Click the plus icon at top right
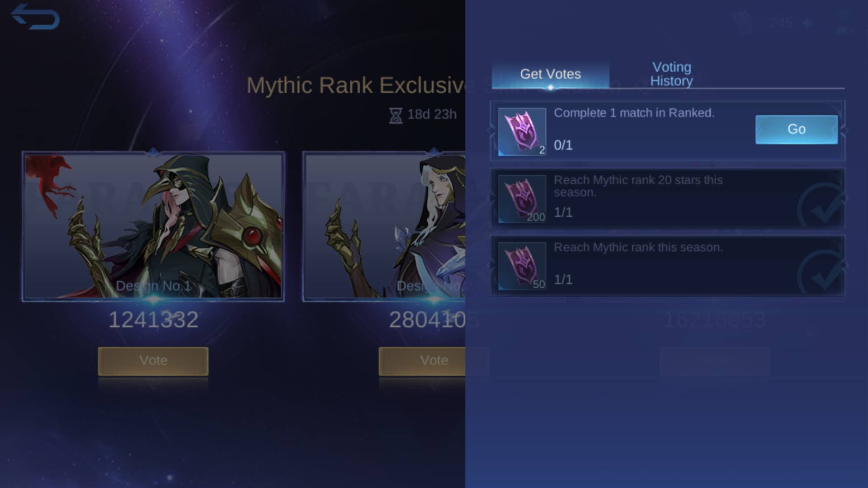The height and width of the screenshot is (488, 868). click(x=808, y=23)
